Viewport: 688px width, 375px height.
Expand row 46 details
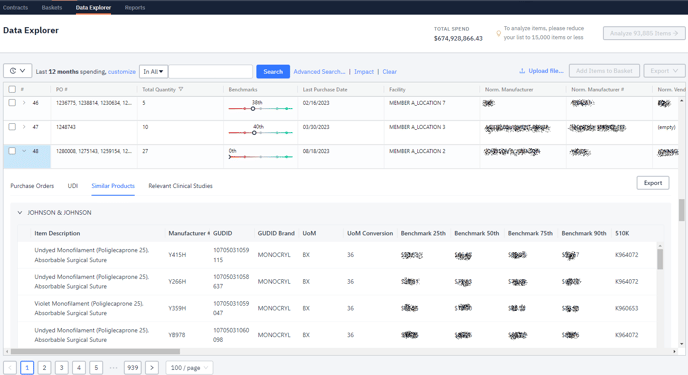pos(24,103)
